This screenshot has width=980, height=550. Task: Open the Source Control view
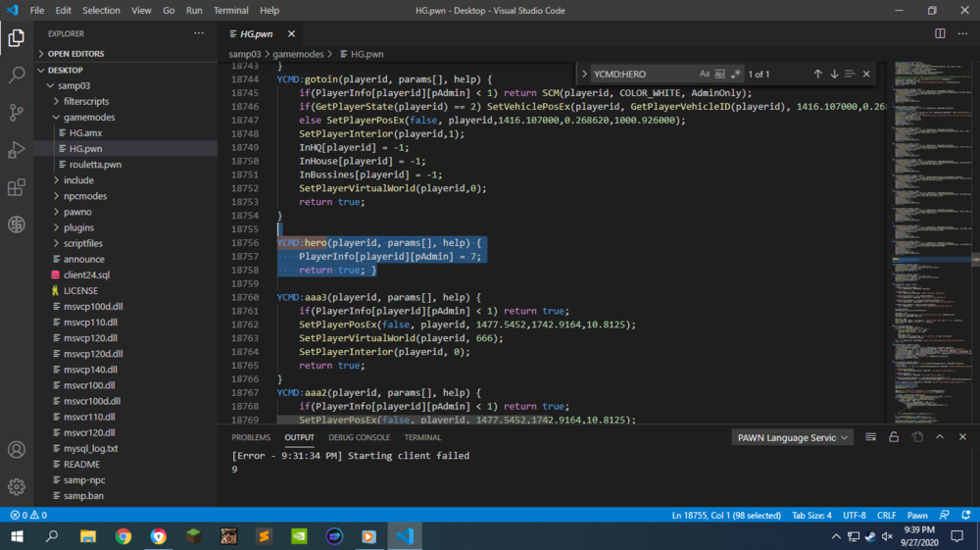[x=17, y=113]
